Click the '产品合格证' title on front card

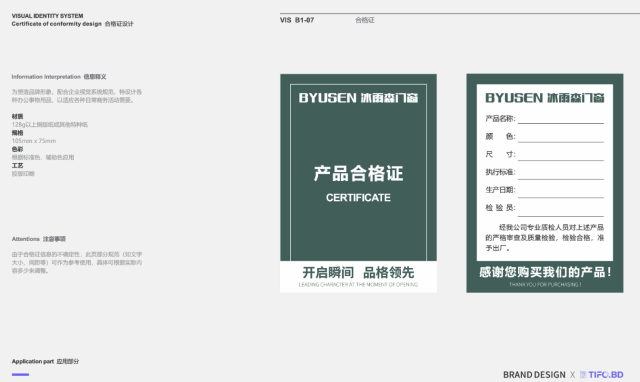pos(358,173)
